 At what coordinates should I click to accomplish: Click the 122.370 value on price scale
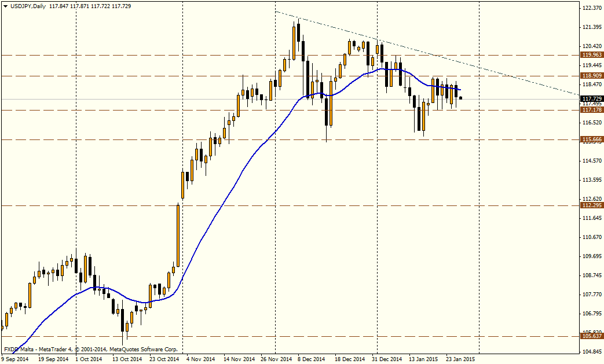click(591, 8)
